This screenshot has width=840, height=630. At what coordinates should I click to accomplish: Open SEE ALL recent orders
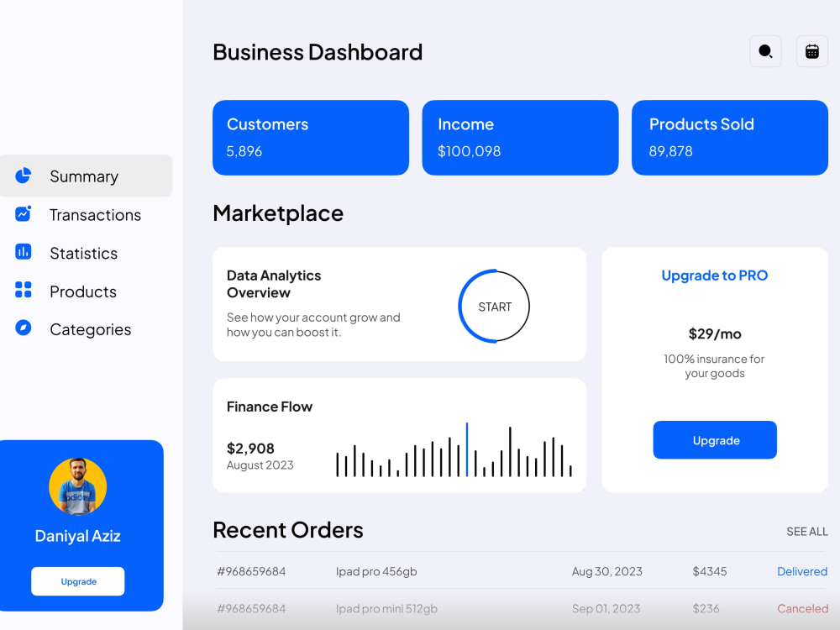807,532
